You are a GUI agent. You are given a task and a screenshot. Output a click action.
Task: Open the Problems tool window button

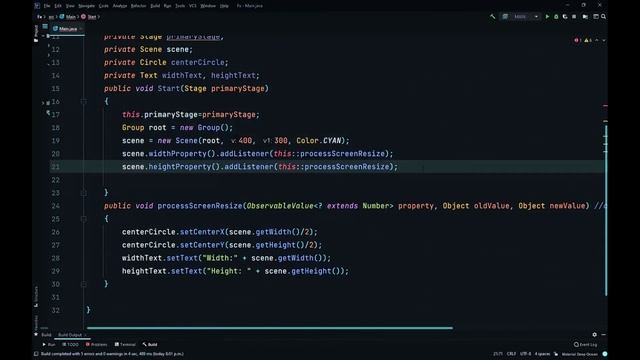97,344
